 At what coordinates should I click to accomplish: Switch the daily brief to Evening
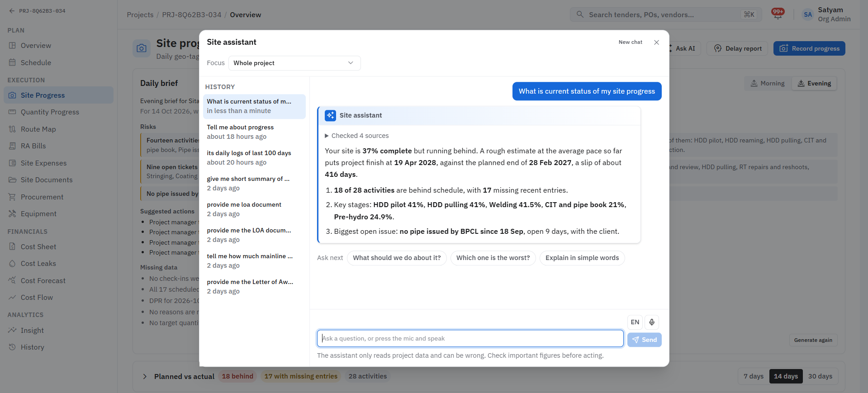814,84
